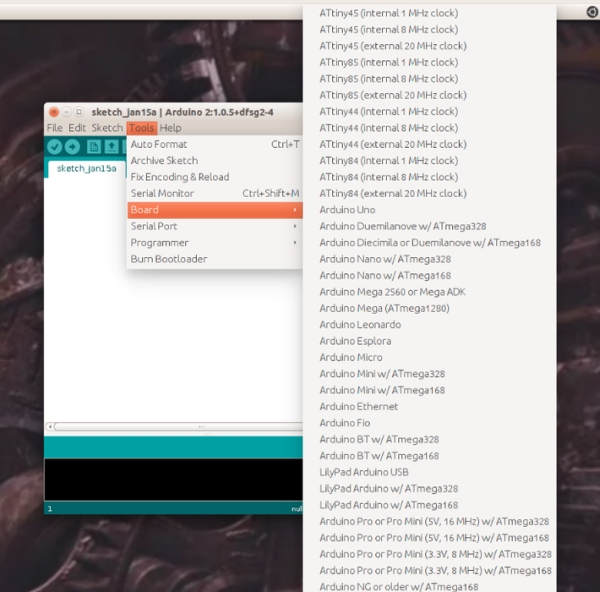The width and height of the screenshot is (600, 592).
Task: Click the Verify checkmark toolbar icon
Action: 55,147
